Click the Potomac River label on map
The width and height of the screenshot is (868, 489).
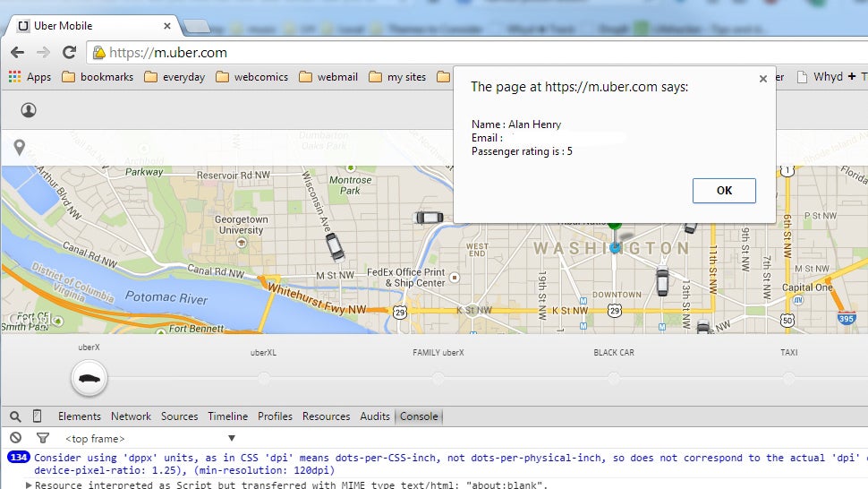click(166, 297)
